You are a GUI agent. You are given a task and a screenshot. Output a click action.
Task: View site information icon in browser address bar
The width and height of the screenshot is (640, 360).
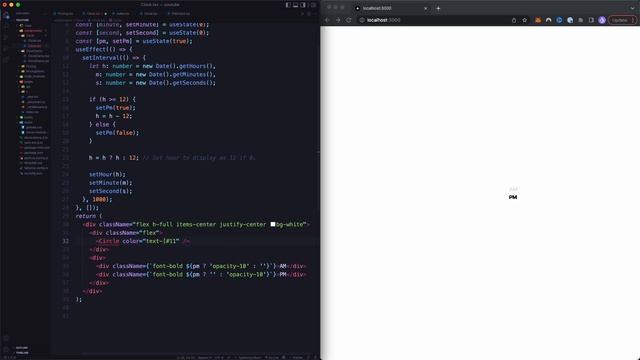pyautogui.click(x=362, y=20)
